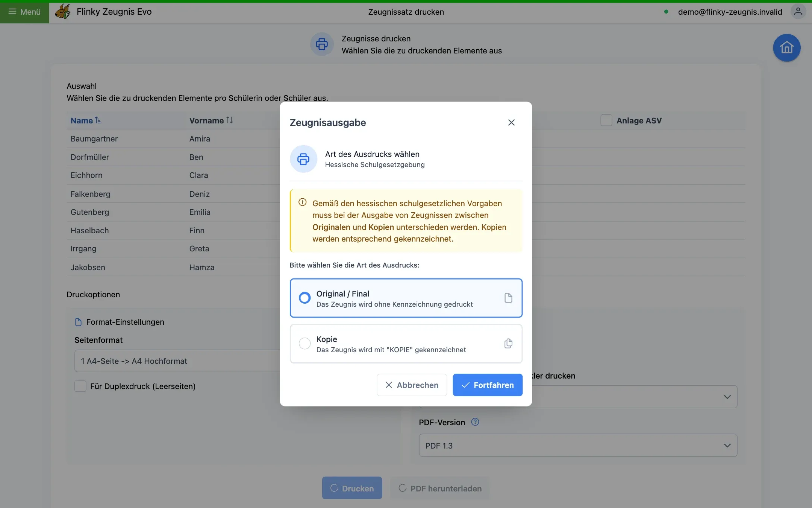Click the Drucken button
812x508 pixels.
(352, 488)
